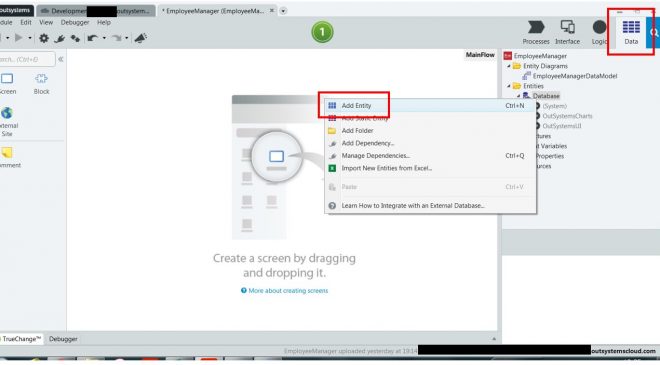Collapse the Database node
660x365 pixels.
point(519,96)
